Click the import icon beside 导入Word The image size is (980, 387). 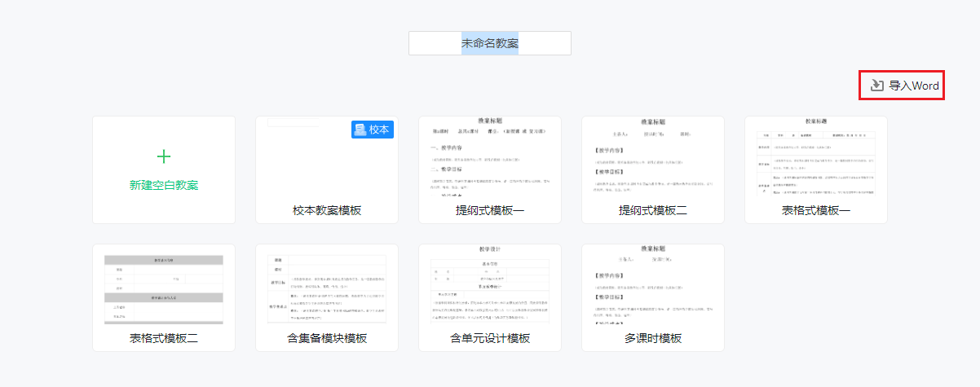[877, 86]
